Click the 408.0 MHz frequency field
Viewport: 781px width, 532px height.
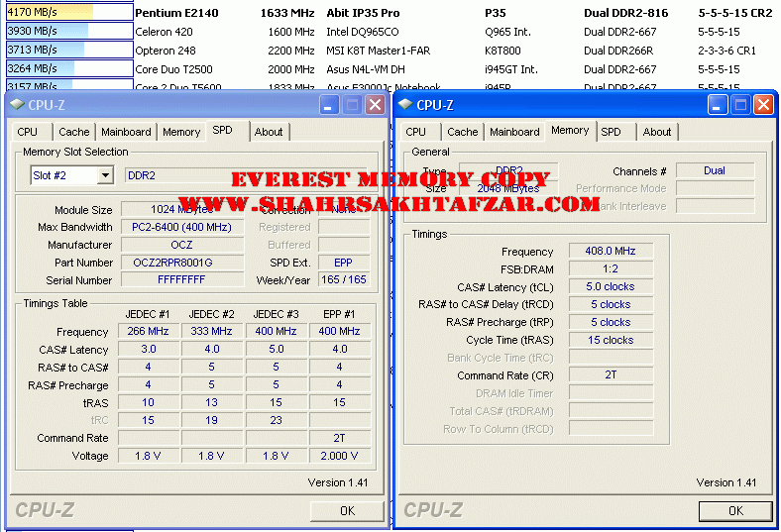click(611, 251)
